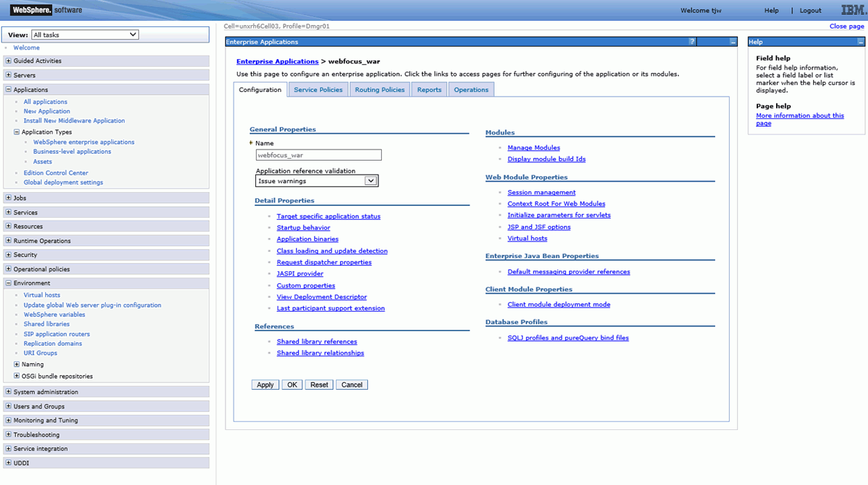The width and height of the screenshot is (868, 485).
Task: Click the Name input field
Action: click(319, 155)
